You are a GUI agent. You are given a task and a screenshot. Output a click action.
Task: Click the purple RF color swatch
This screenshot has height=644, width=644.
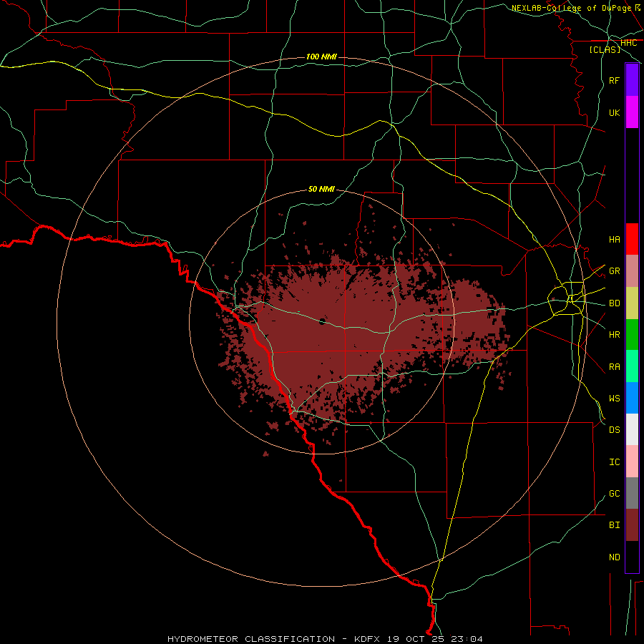click(x=632, y=80)
